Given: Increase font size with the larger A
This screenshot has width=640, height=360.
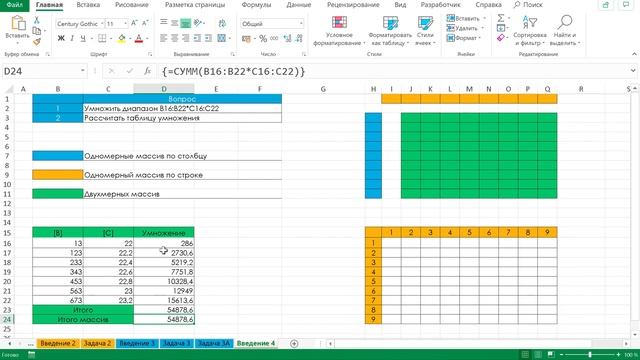Looking at the screenshot, I should click(x=134, y=24).
